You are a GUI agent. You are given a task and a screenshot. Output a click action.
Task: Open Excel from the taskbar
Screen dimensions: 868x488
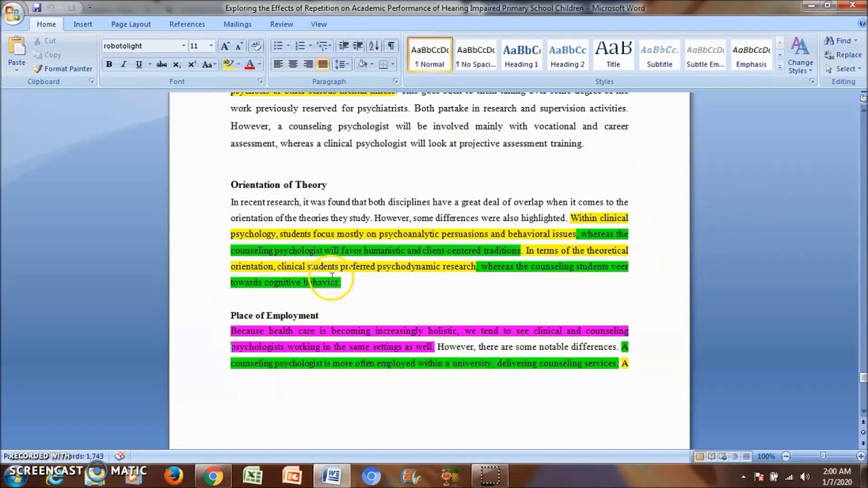click(252, 476)
